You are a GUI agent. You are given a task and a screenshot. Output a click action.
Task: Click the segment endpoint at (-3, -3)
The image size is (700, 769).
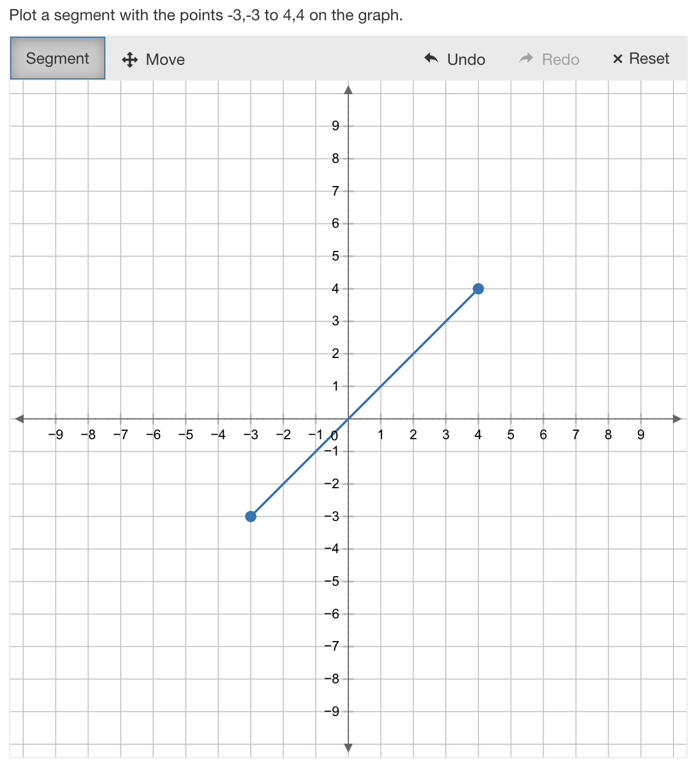(251, 516)
